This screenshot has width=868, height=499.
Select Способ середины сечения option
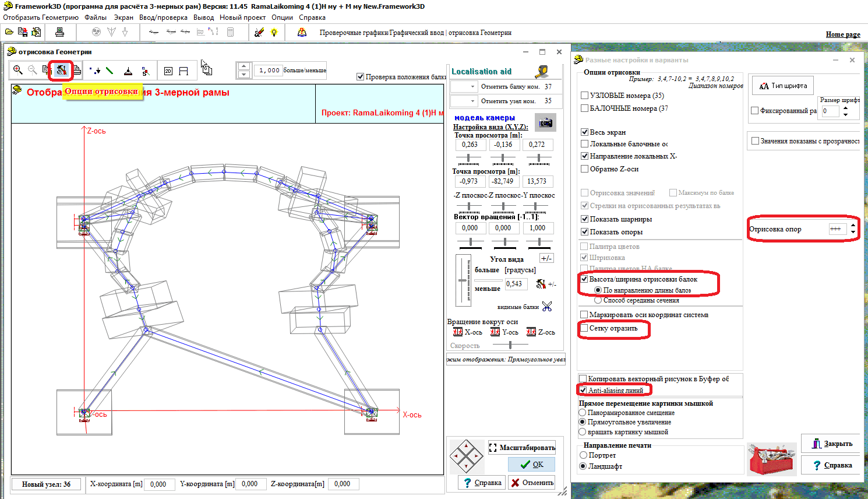598,300
